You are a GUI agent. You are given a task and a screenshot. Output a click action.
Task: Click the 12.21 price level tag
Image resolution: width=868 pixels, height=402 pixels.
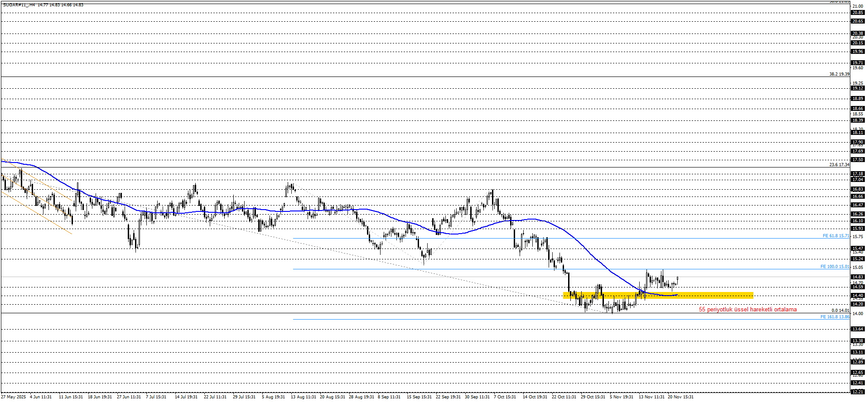point(858,392)
